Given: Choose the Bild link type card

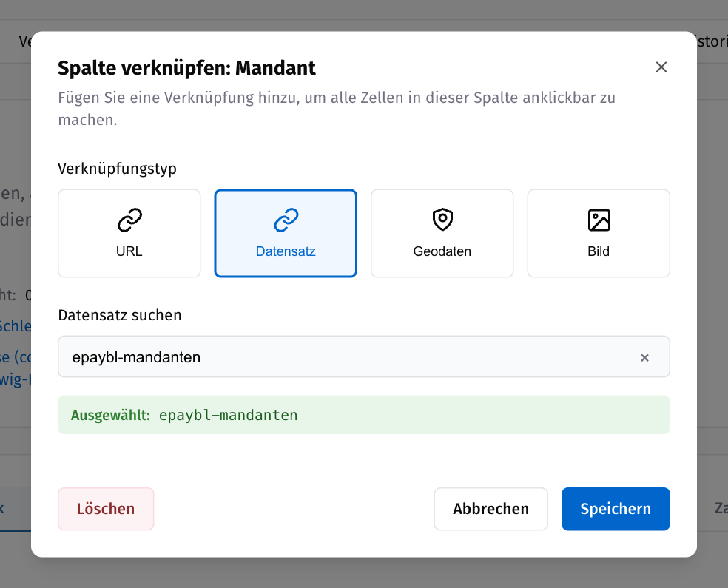Looking at the screenshot, I should click(599, 233).
